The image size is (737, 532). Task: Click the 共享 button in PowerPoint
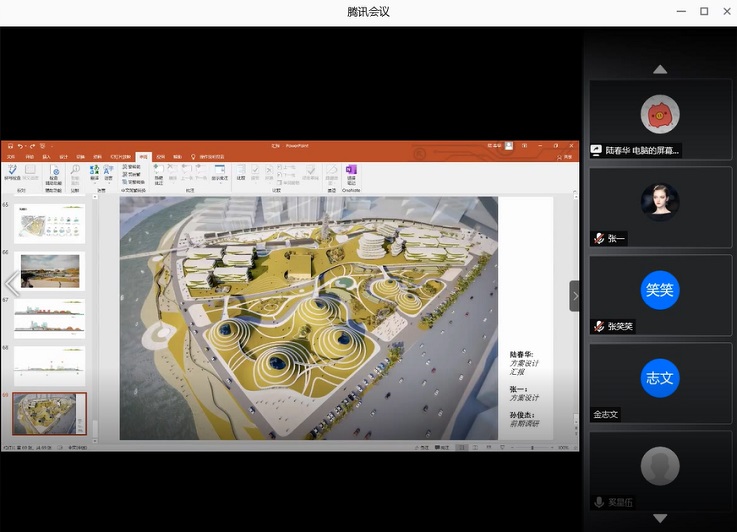(567, 157)
